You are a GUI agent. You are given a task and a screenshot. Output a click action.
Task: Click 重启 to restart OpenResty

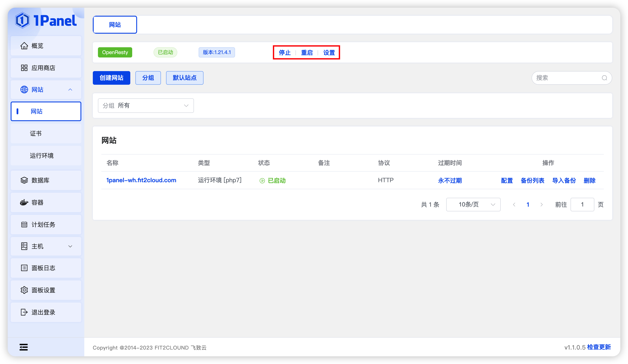pos(307,53)
